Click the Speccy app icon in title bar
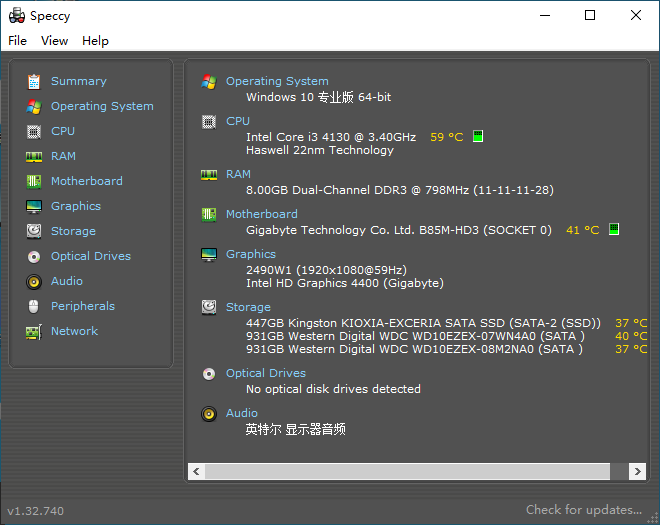Image resolution: width=660 pixels, height=525 pixels. click(17, 16)
